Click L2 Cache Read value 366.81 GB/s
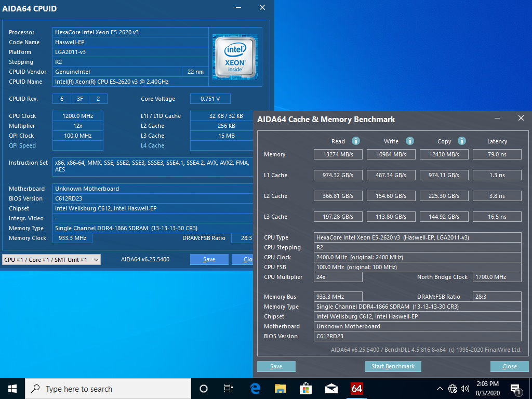The image size is (532, 399). coord(338,196)
